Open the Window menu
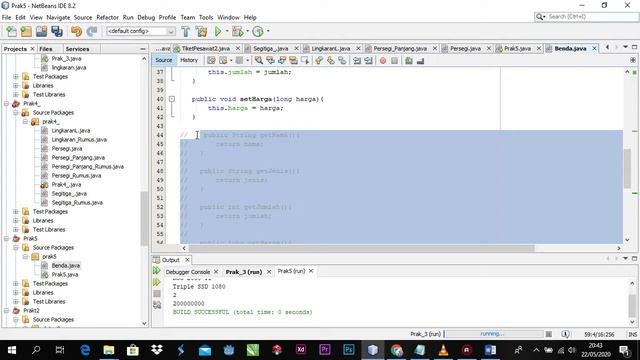640x360 pixels. pyautogui.click(x=228, y=17)
